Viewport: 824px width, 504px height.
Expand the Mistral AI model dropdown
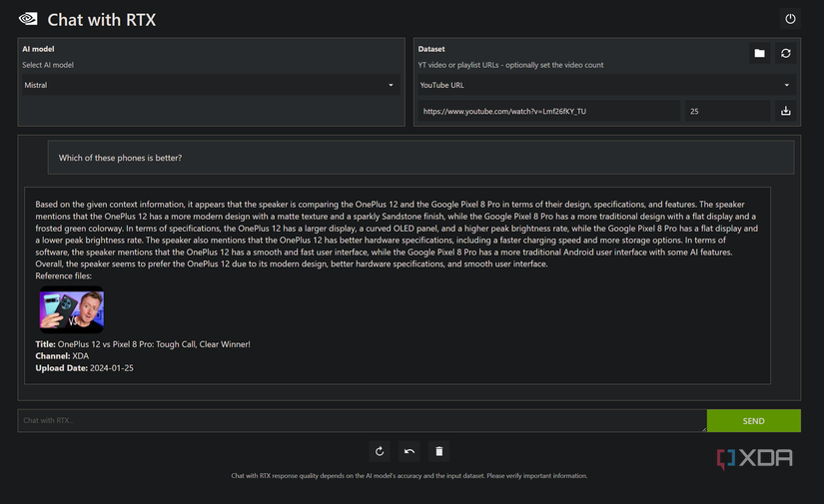click(210, 86)
